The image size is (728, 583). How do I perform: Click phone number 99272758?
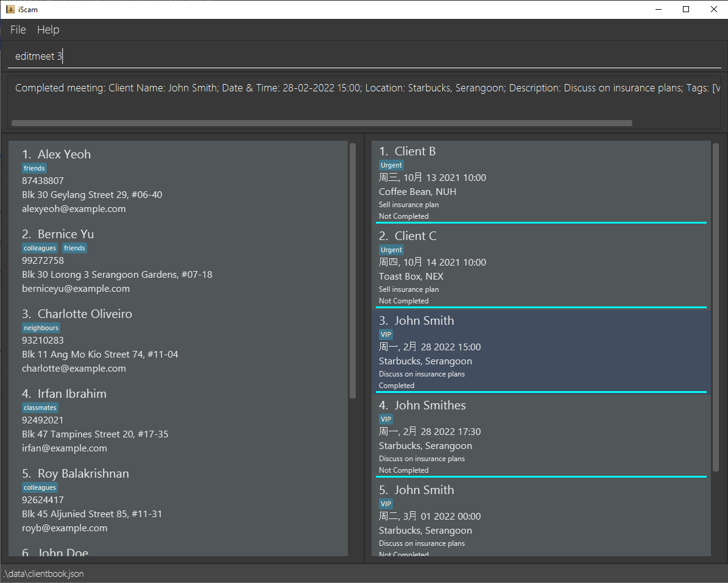(x=43, y=260)
